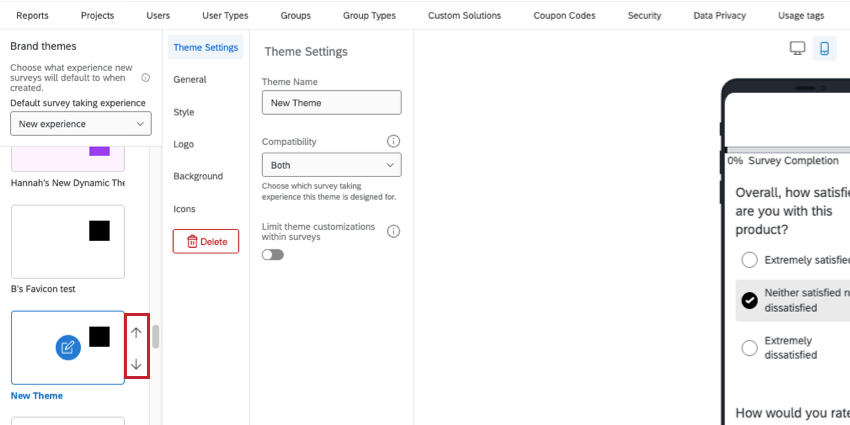Screen dimensions: 850x425
Task: Toggle limit theme customizations switch
Action: [273, 254]
